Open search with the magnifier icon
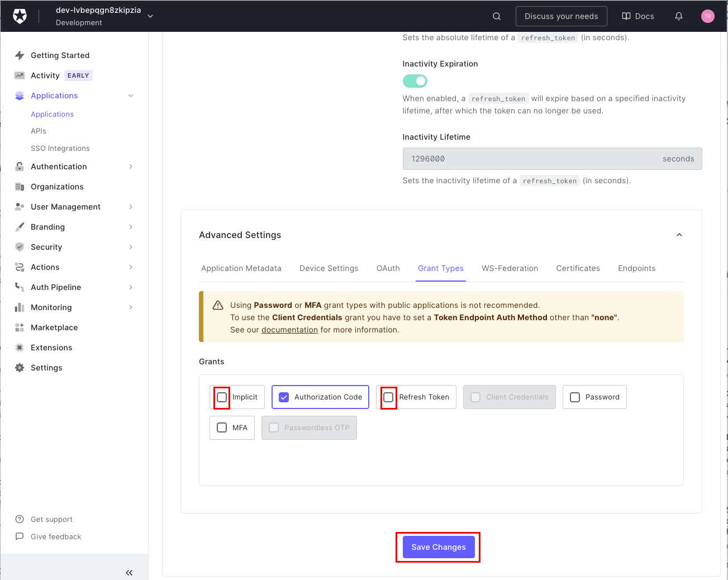728x580 pixels. point(496,16)
